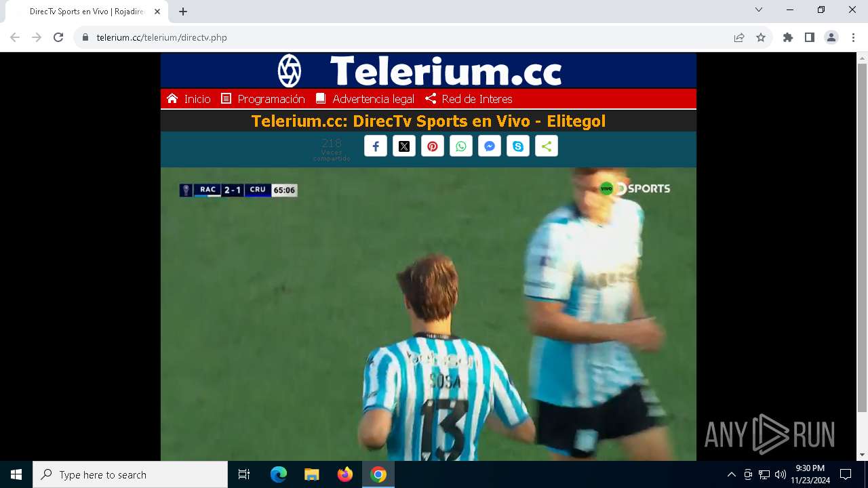Open the Advertencia legal menu link

[x=365, y=99]
